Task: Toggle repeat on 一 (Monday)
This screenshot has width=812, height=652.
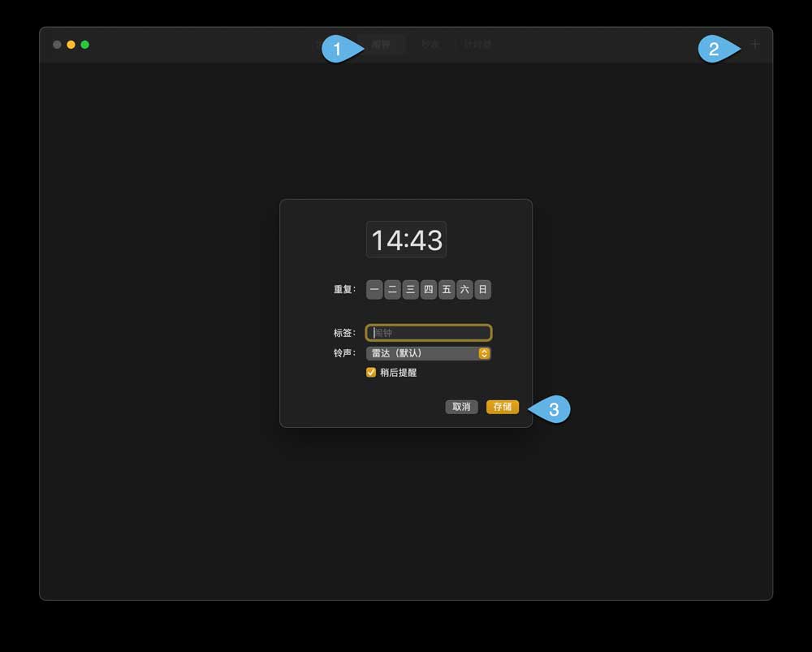Action: 374,290
